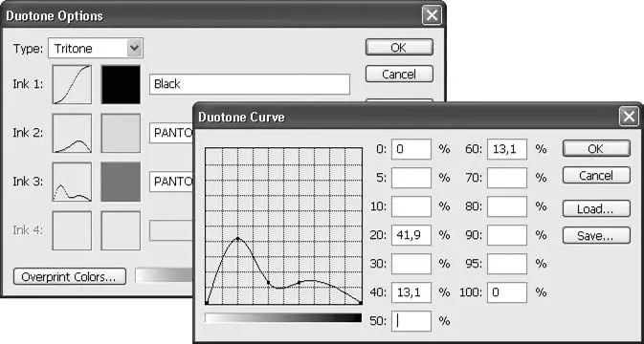Image resolution: width=644 pixels, height=344 pixels.
Task: Open the Ink 1 curve thumbnail
Action: coord(72,84)
